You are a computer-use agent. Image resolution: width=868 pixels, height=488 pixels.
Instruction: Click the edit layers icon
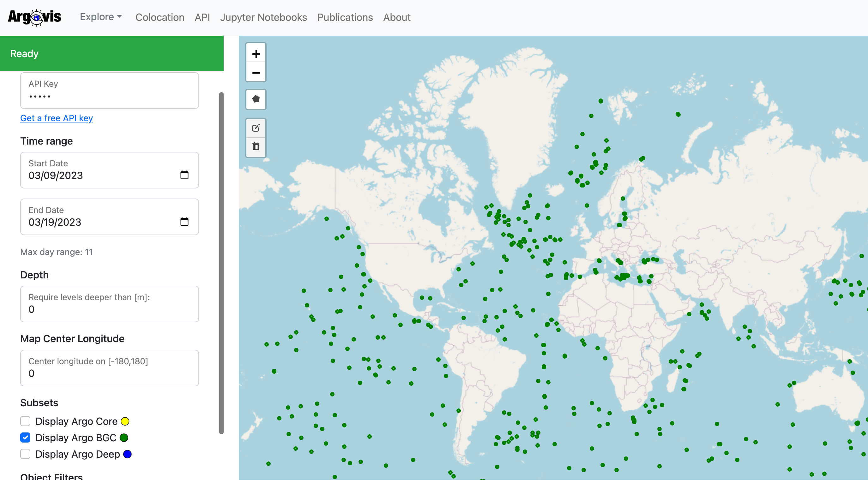pos(256,128)
